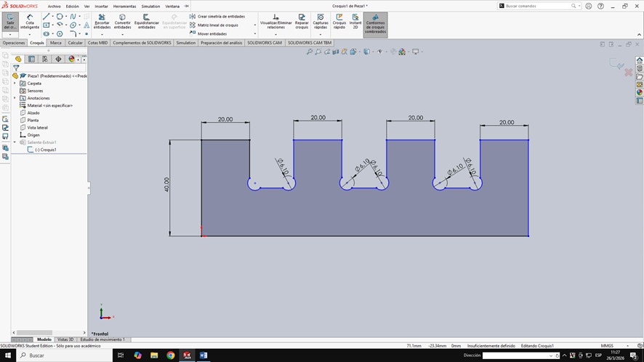This screenshot has width=644, height=362.
Task: Switch to Complementos de SOLIDWORKS tab
Action: [x=142, y=43]
